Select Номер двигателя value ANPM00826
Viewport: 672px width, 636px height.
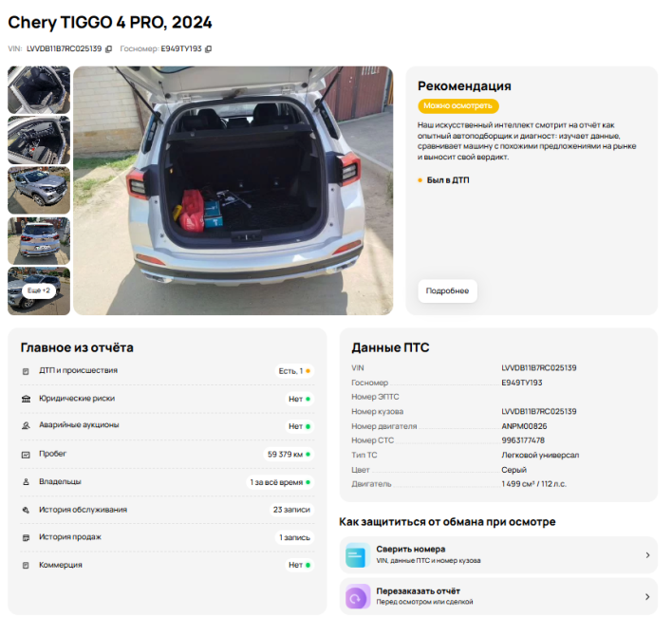pyautogui.click(x=524, y=426)
